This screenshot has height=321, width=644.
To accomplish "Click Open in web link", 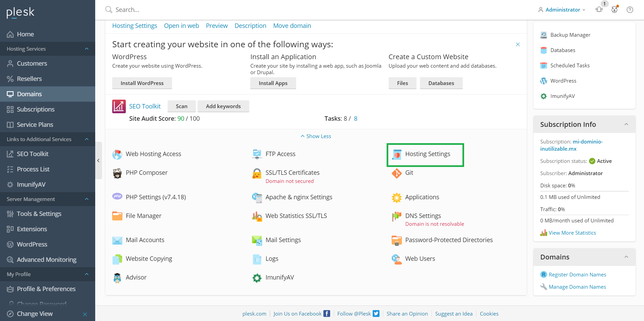I will (182, 26).
